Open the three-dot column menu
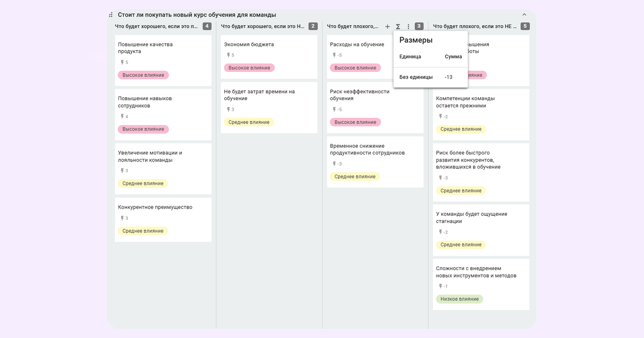This screenshot has height=338, width=644. (x=408, y=26)
